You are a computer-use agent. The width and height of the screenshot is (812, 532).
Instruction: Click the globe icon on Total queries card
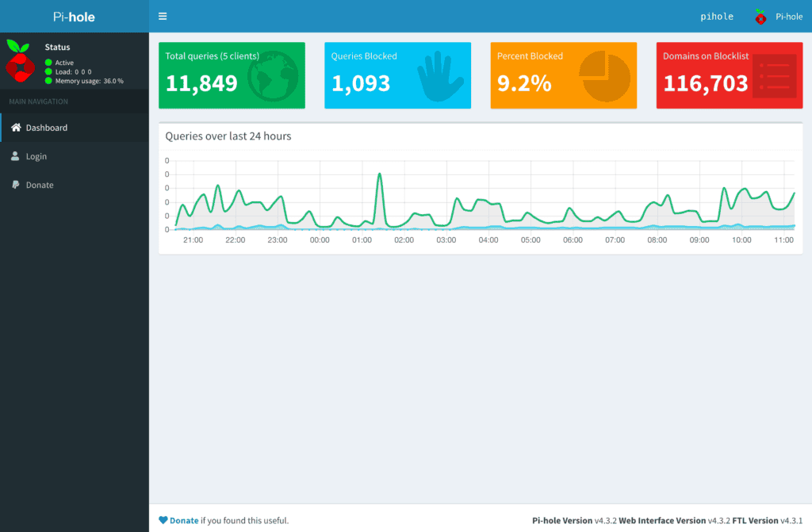(273, 76)
